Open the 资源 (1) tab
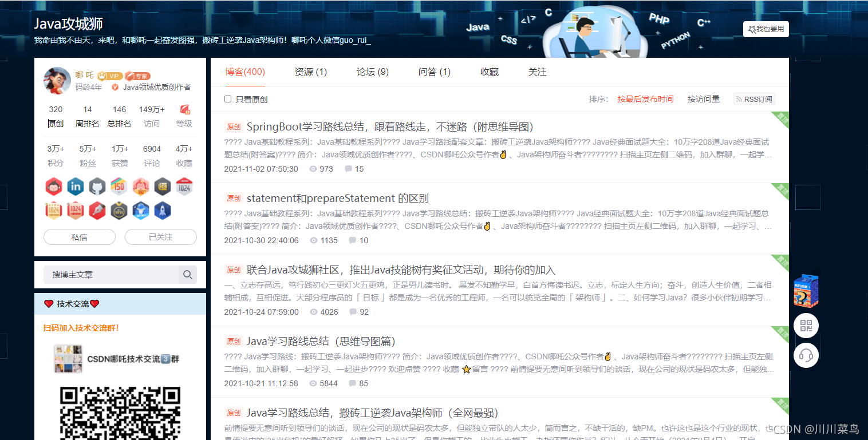The height and width of the screenshot is (440, 868). click(310, 72)
